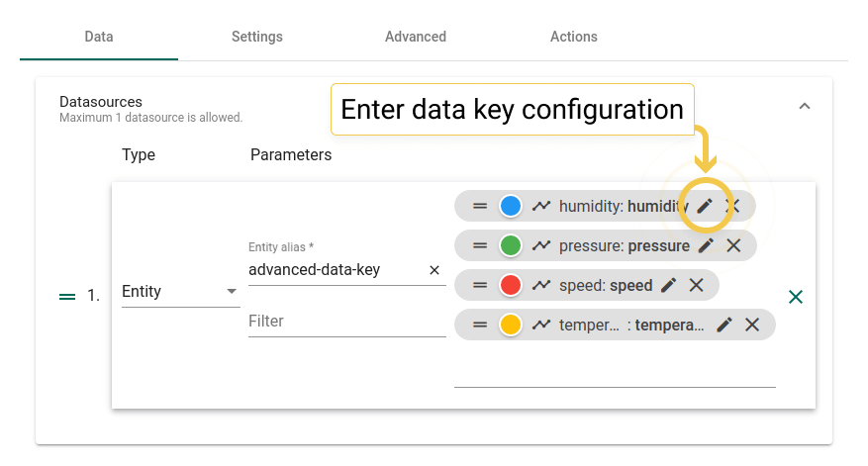Click the Filter input field

[x=347, y=322]
